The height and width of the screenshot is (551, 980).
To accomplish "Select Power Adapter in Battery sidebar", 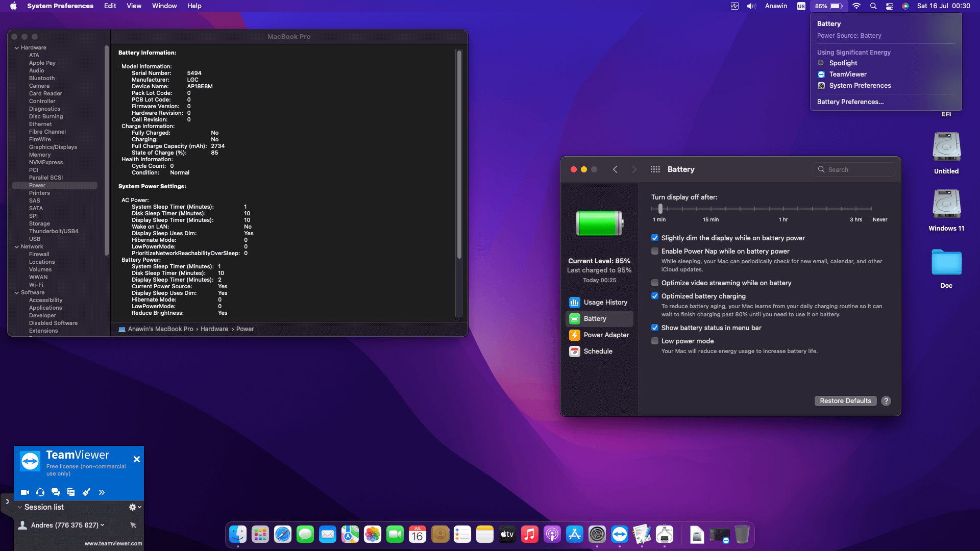I will click(599, 335).
